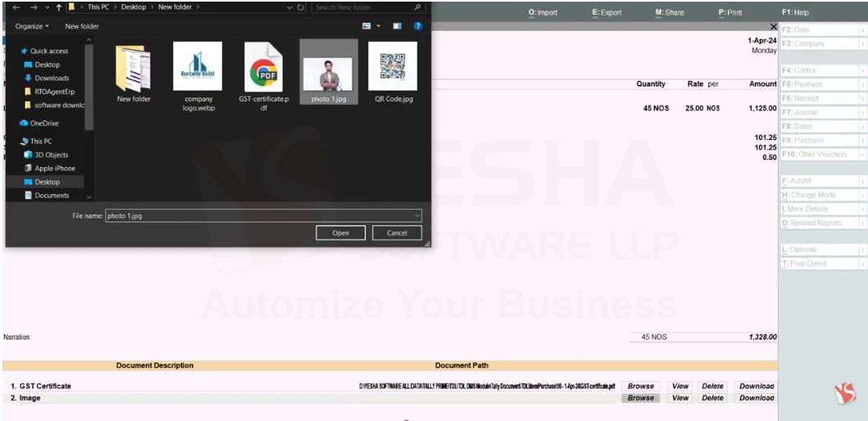Click T: Post-Dated button
Screen dimensions: 868x421
pos(823,264)
